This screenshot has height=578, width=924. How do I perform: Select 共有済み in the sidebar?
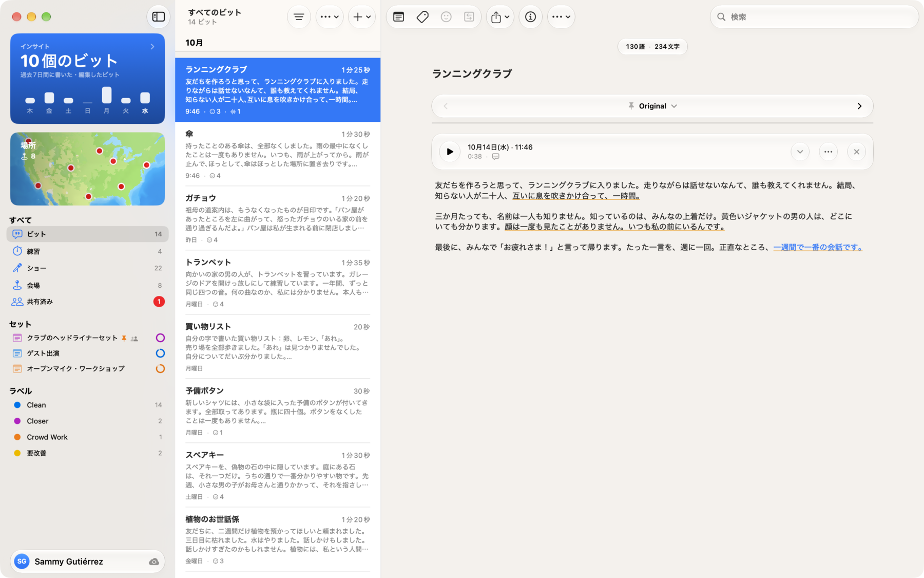(88, 302)
